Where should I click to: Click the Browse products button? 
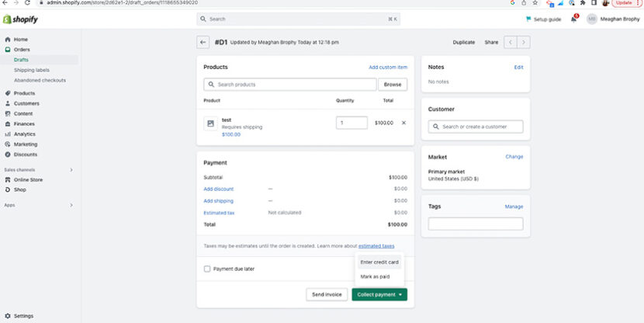pyautogui.click(x=393, y=85)
